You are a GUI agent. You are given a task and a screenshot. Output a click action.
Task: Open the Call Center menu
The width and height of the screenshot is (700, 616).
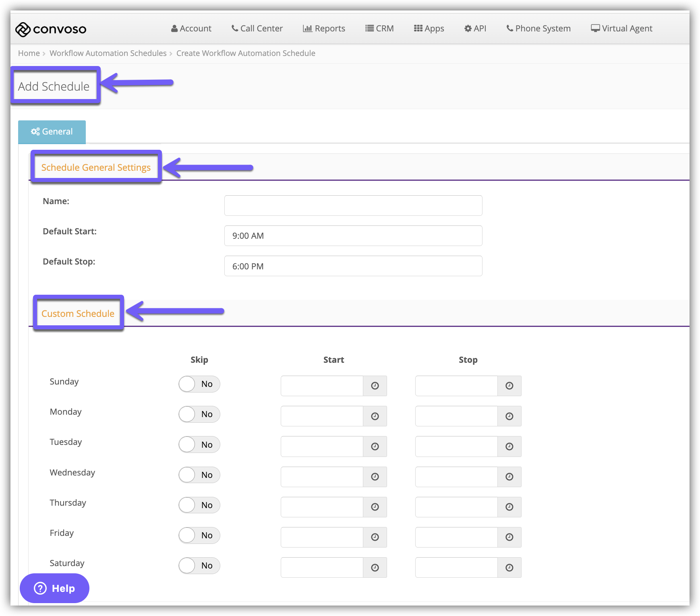[257, 29]
